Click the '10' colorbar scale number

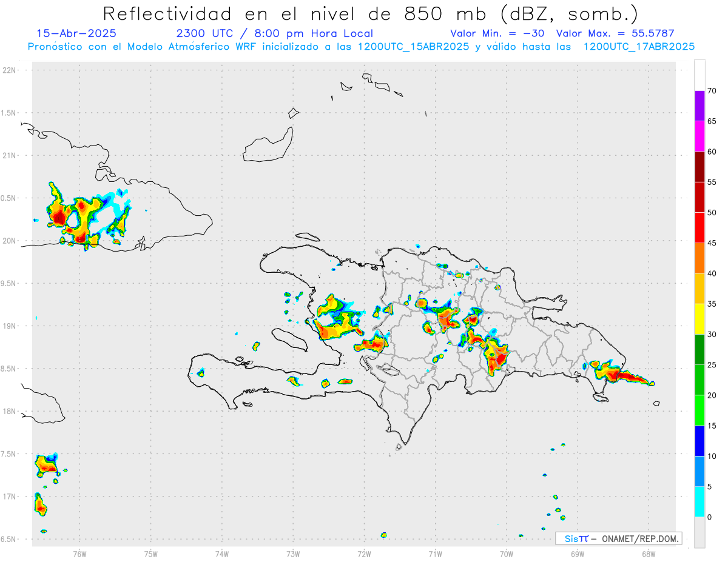click(x=712, y=457)
